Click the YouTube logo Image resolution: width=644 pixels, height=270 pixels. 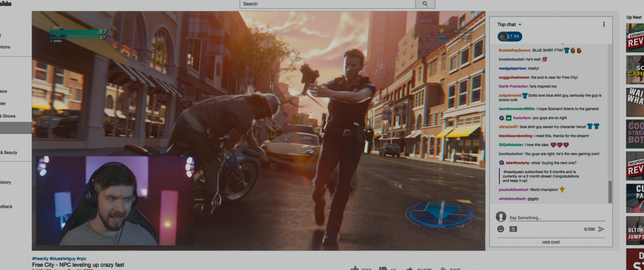(6, 3)
